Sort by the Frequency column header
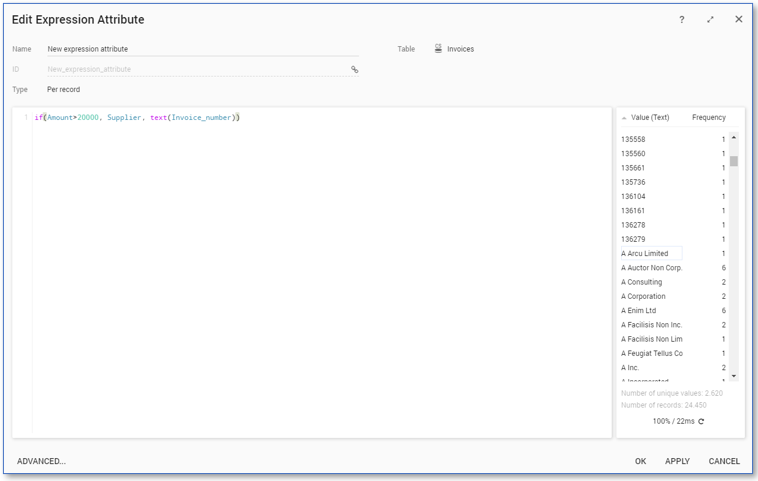This screenshot has height=481, width=758. click(709, 117)
